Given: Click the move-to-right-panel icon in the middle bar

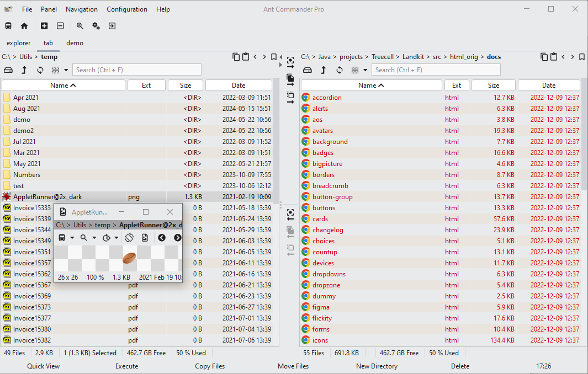Looking at the screenshot, I should [x=290, y=98].
